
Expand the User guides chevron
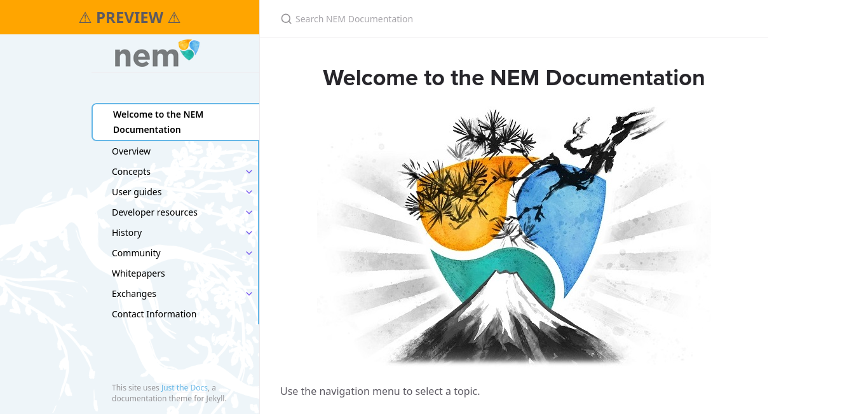tap(249, 192)
